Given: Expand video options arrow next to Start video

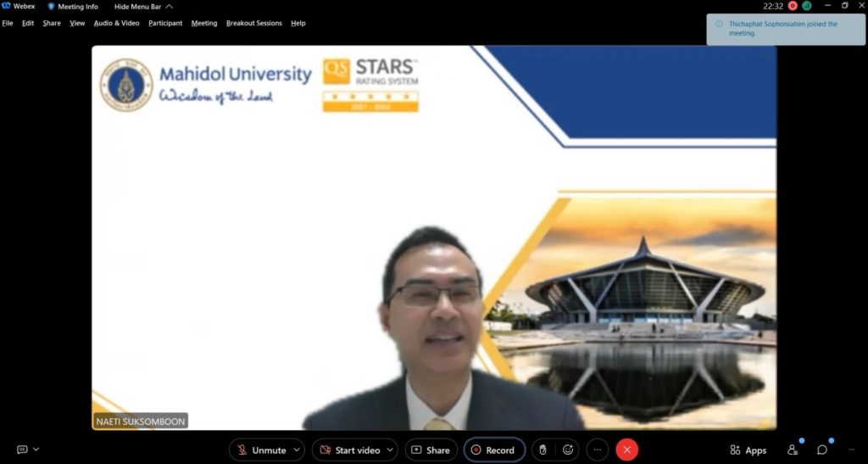Looking at the screenshot, I should click(391, 450).
